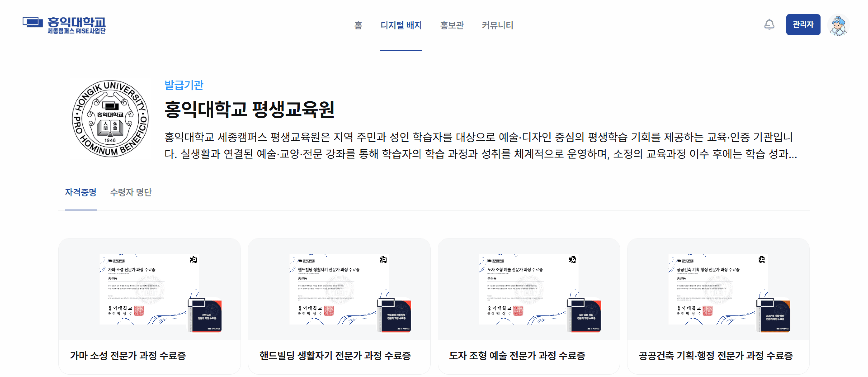The image size is (868, 377).
Task: Click the Hongik University header logo
Action: point(64,25)
